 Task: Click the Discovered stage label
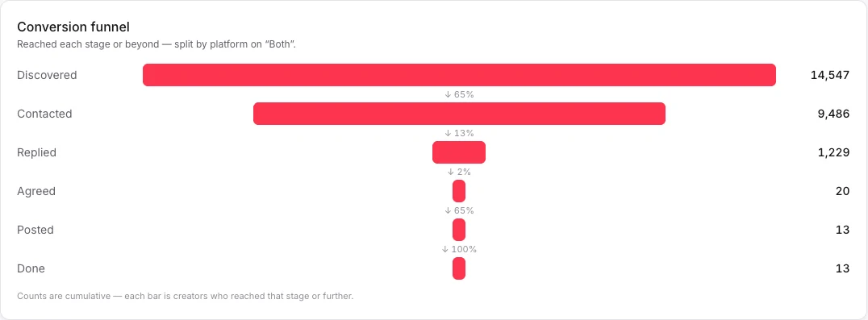tap(47, 75)
